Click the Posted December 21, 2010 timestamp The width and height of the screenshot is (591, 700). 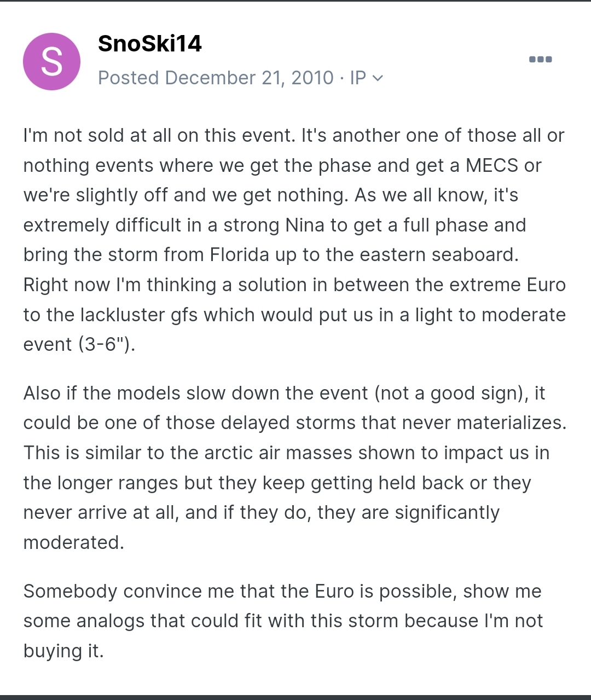pyautogui.click(x=216, y=78)
